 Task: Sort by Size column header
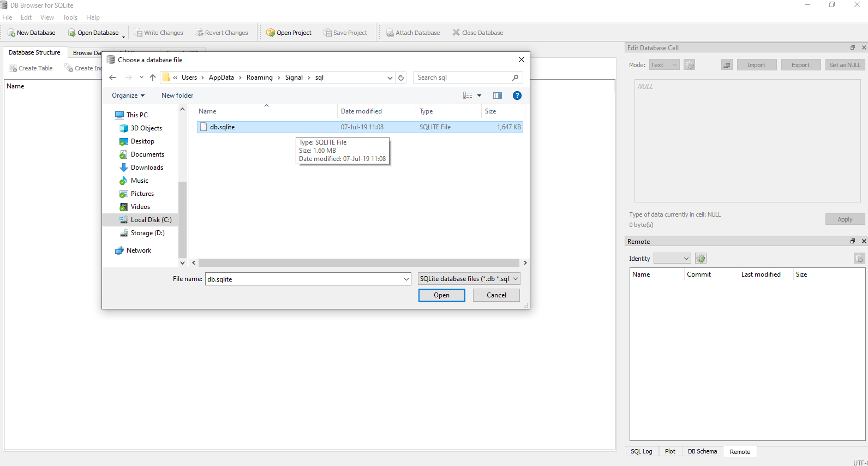click(x=502, y=111)
